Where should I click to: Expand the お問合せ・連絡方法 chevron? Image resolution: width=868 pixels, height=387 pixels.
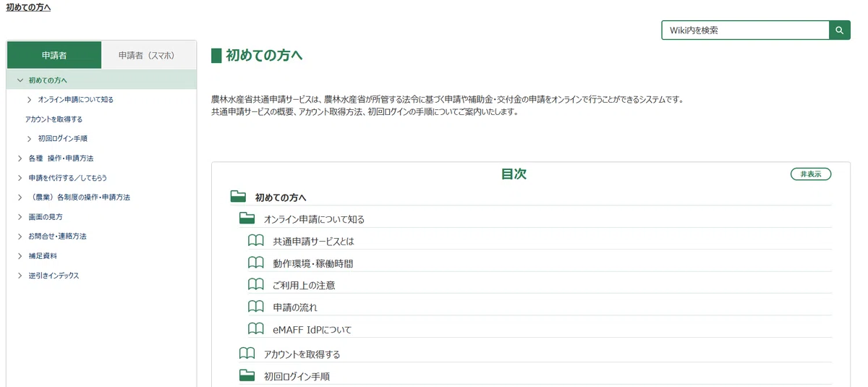pos(20,236)
